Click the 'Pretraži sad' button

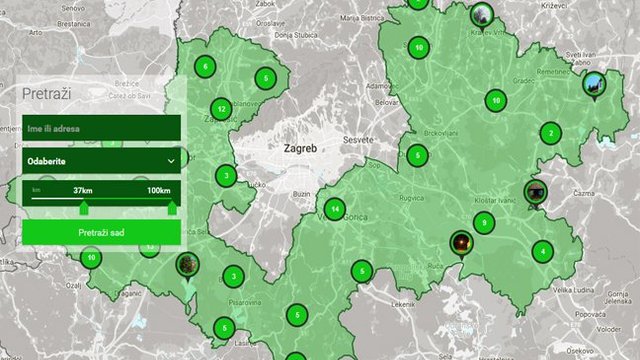[x=101, y=233]
